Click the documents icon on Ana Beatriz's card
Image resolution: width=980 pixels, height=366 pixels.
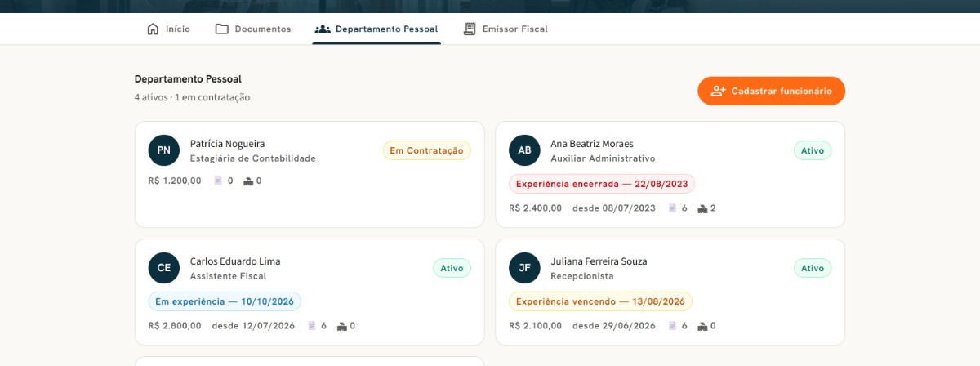[x=672, y=208]
